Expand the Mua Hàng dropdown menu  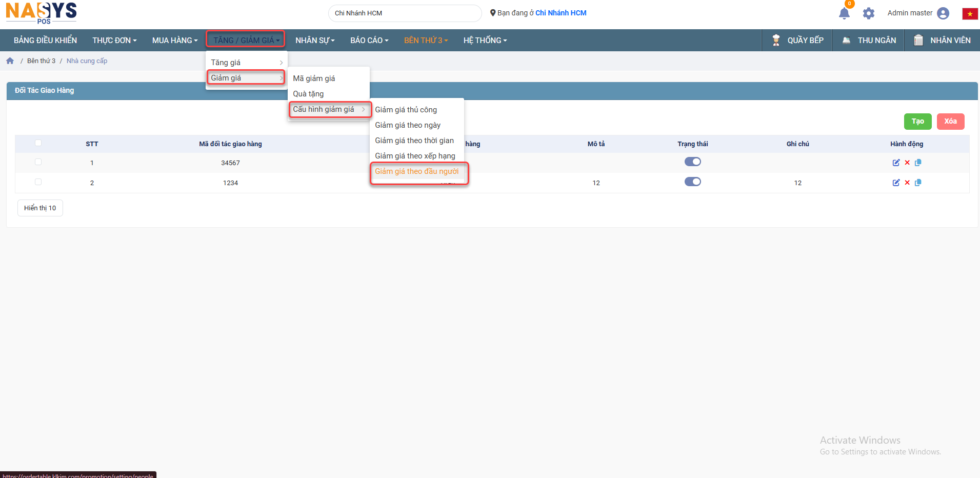click(174, 40)
